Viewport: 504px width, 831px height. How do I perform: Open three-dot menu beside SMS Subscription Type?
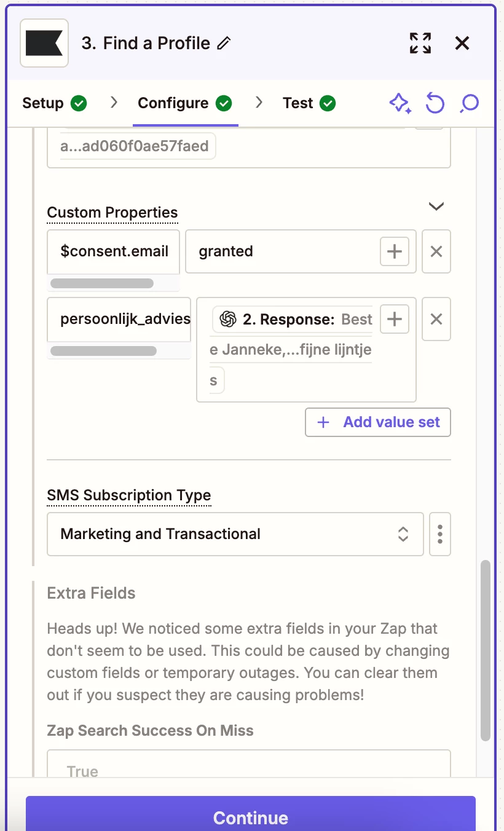coord(440,534)
